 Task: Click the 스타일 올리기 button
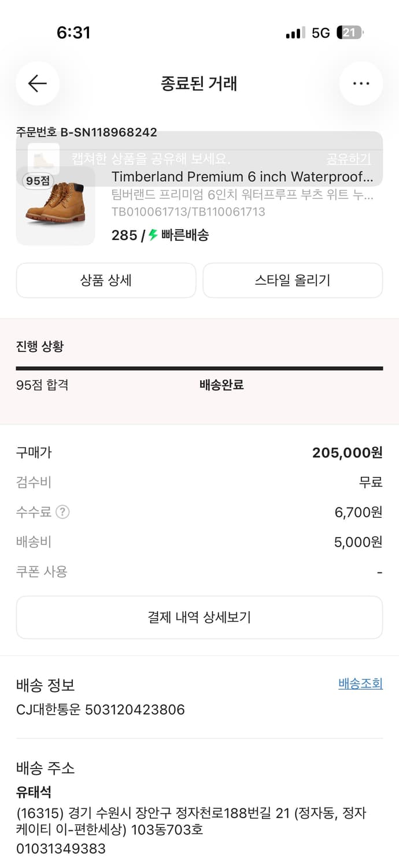(x=292, y=280)
